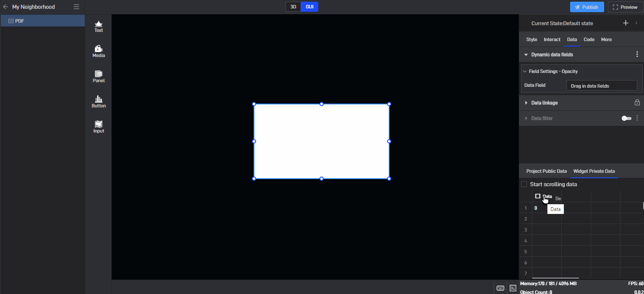Click the Data Field label
This screenshot has height=294, width=644.
point(535,85)
